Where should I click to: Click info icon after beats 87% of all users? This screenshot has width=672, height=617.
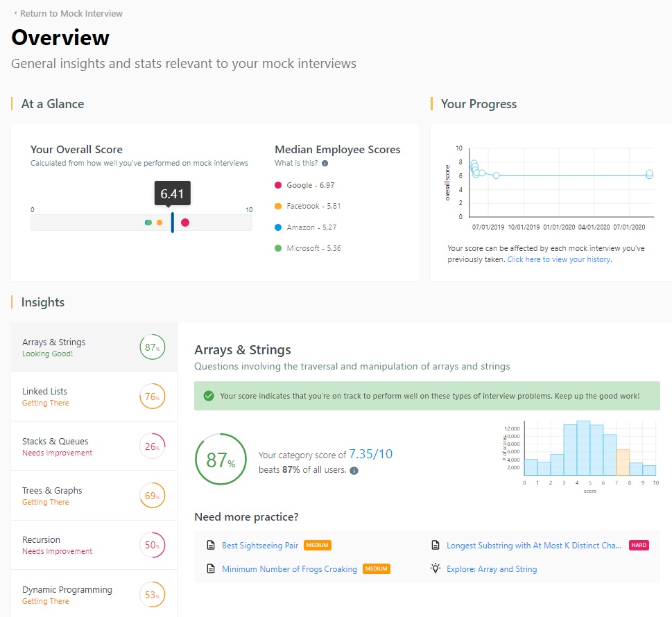point(354,471)
